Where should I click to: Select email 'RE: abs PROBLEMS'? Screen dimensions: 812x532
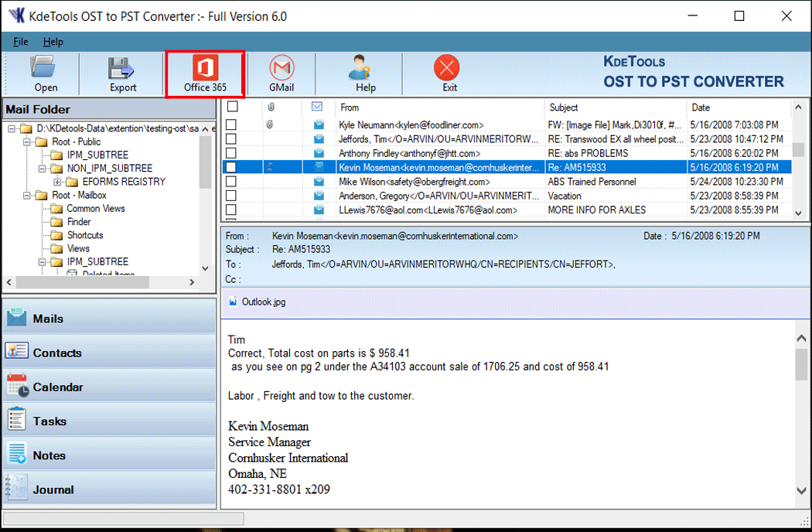tap(588, 153)
